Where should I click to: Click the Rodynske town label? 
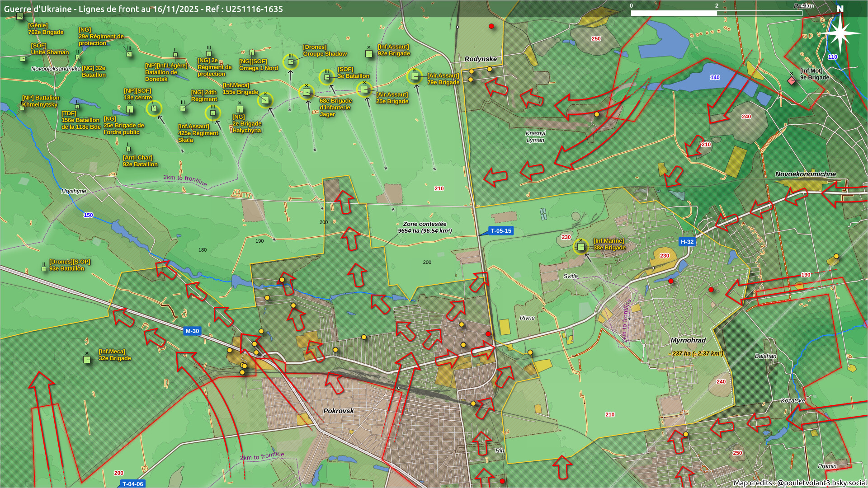point(480,59)
